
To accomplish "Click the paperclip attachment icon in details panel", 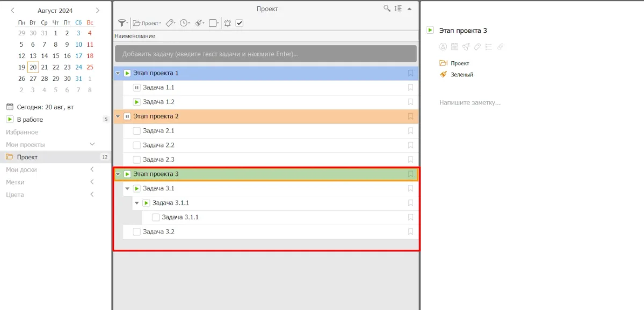I will [500, 47].
